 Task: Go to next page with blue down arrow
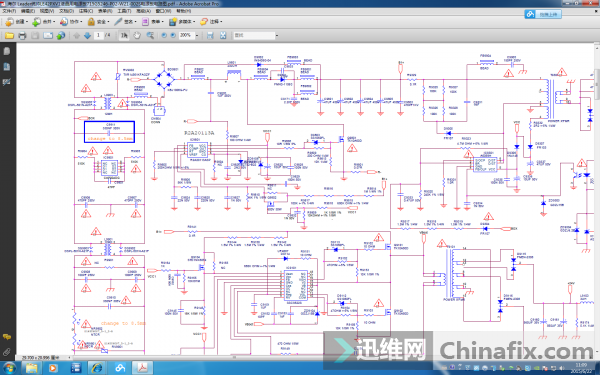(87, 36)
